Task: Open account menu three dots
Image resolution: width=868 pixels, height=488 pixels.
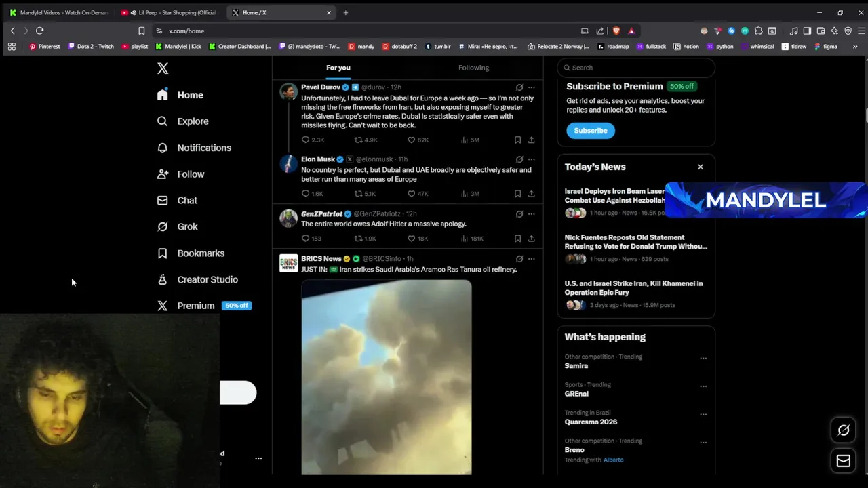Action: tap(258, 458)
